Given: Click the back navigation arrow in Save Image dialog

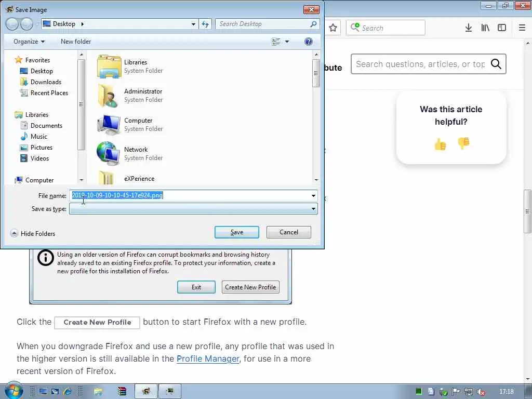Looking at the screenshot, I should (12, 24).
